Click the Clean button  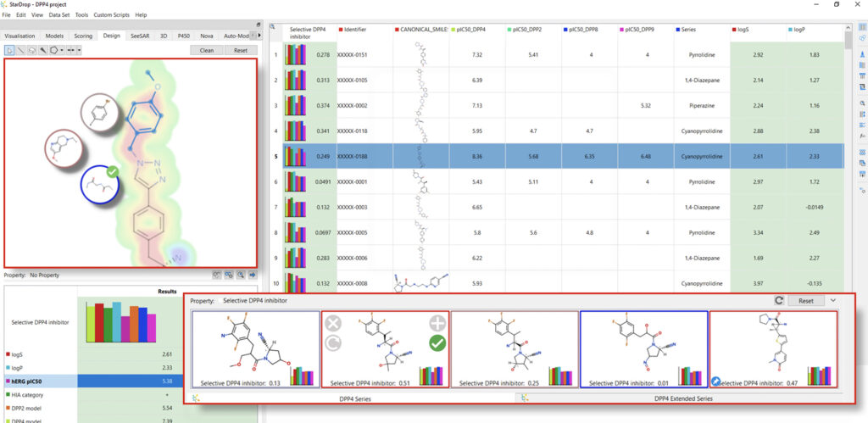point(206,51)
